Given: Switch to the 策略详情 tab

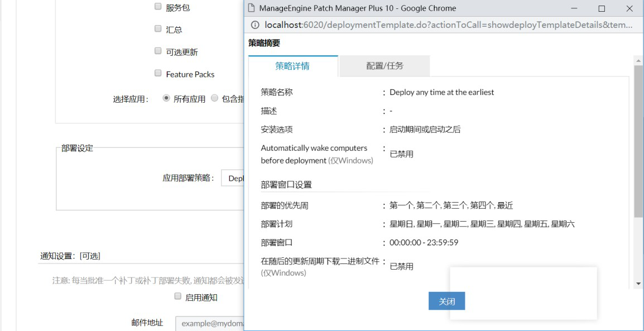Looking at the screenshot, I should 293,66.
